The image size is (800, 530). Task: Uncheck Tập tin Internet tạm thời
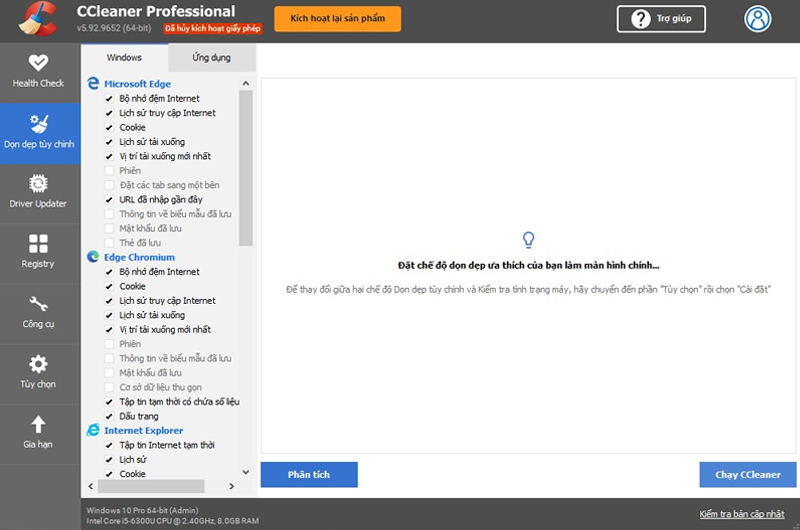tap(109, 445)
